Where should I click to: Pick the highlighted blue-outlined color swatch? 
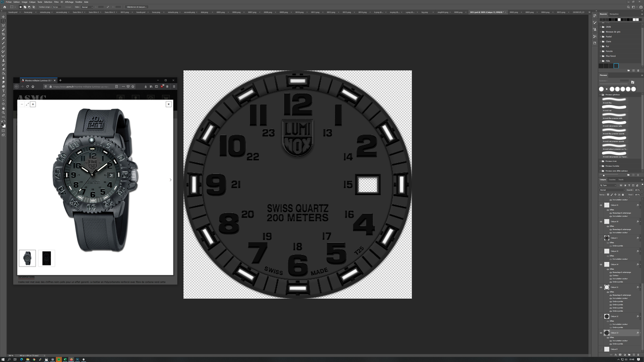[616, 65]
